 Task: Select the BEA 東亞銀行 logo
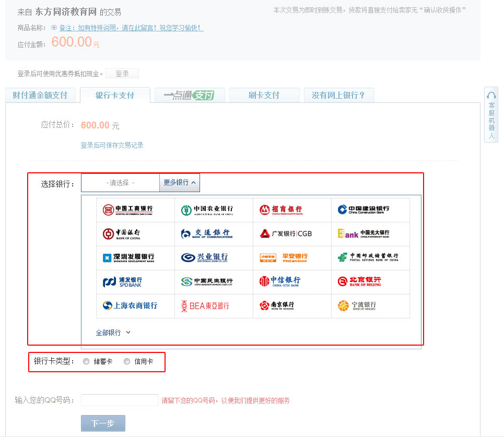click(x=205, y=306)
